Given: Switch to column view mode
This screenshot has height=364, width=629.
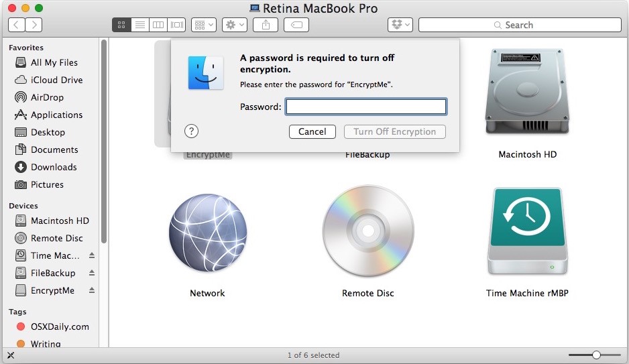Looking at the screenshot, I should (158, 25).
